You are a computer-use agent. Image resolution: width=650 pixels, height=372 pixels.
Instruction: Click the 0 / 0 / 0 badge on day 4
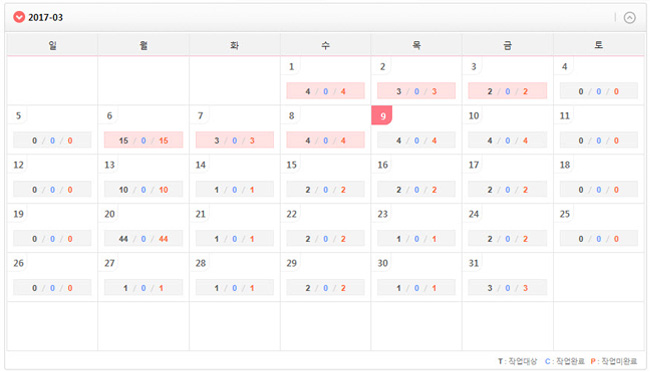click(x=599, y=91)
